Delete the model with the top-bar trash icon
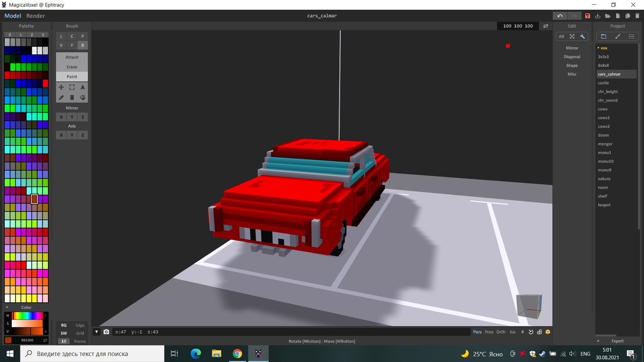 pyautogui.click(x=638, y=16)
